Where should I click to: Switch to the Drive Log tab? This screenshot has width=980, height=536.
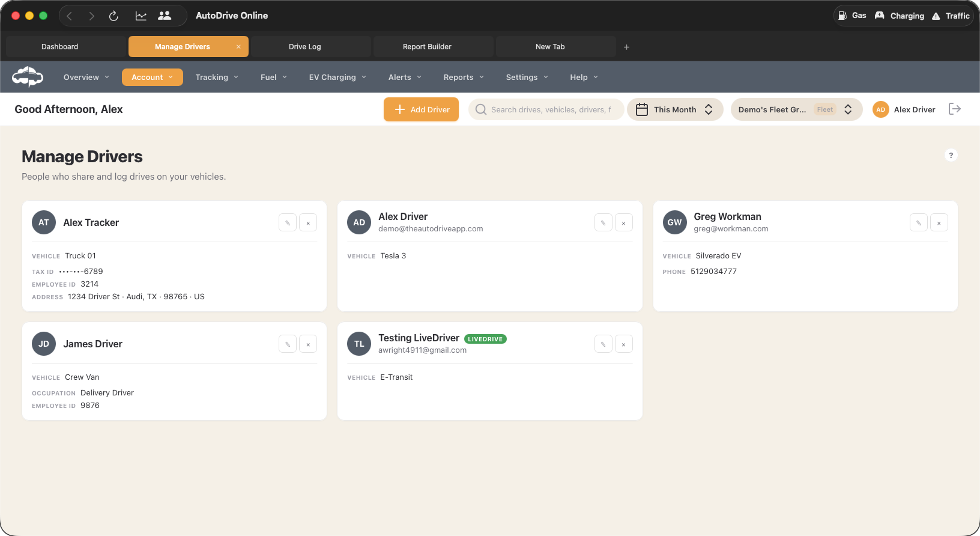click(305, 47)
